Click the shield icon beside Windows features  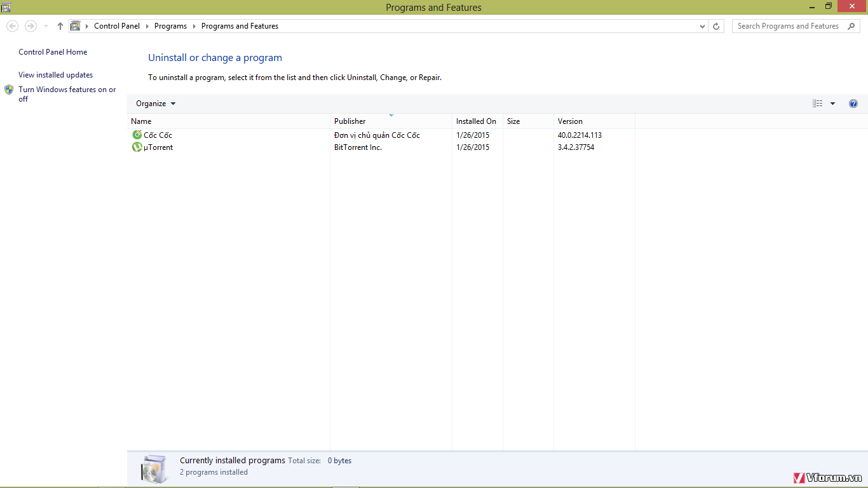pos(9,90)
